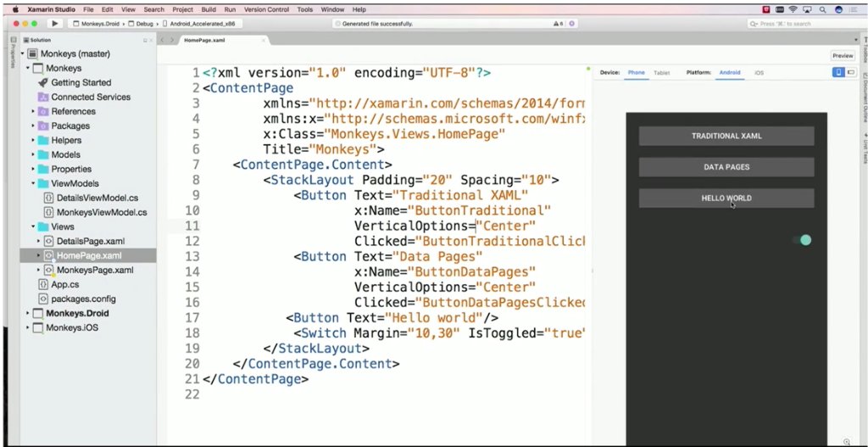Click the Monkeys.iOS project icon
868x447 pixels.
[x=37, y=327]
